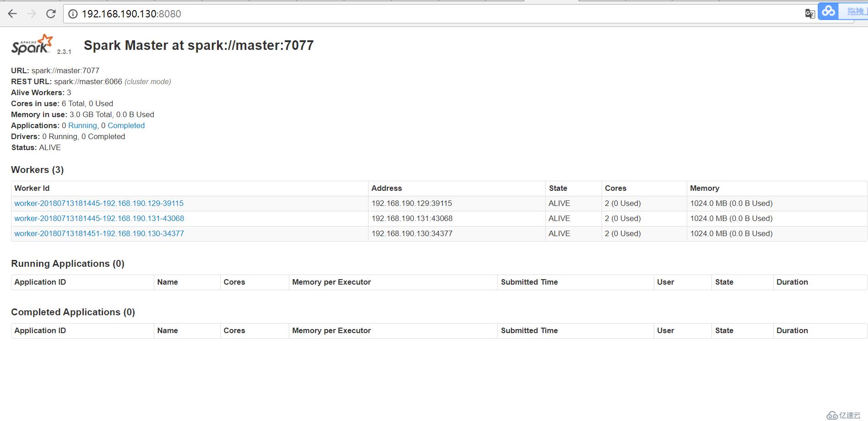868x421 pixels.
Task: Select address cell 192.168.190.130:34377
Action: 412,233
